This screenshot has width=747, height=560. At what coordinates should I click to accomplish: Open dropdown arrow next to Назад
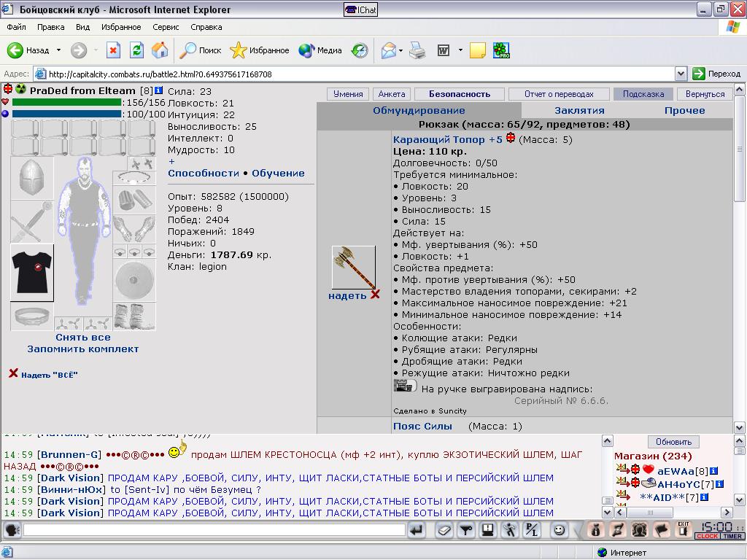(58, 50)
